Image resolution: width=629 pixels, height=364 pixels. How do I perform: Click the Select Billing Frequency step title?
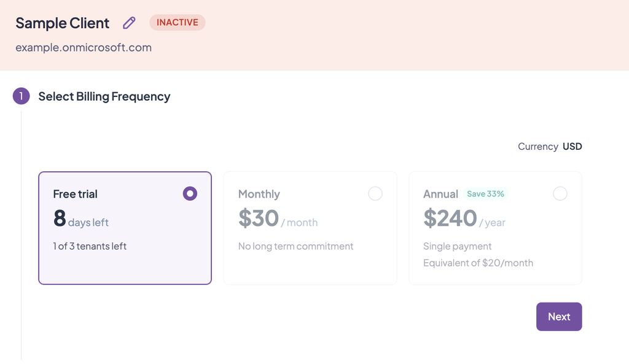point(104,96)
